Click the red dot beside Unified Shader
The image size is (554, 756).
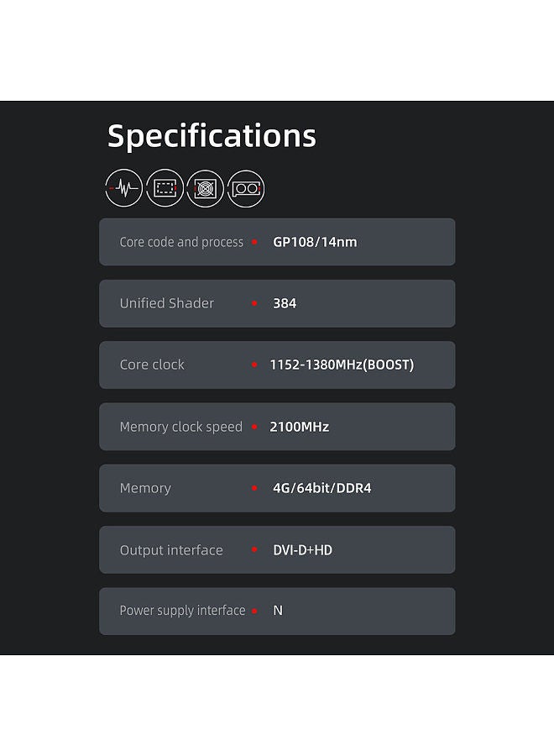coord(254,303)
